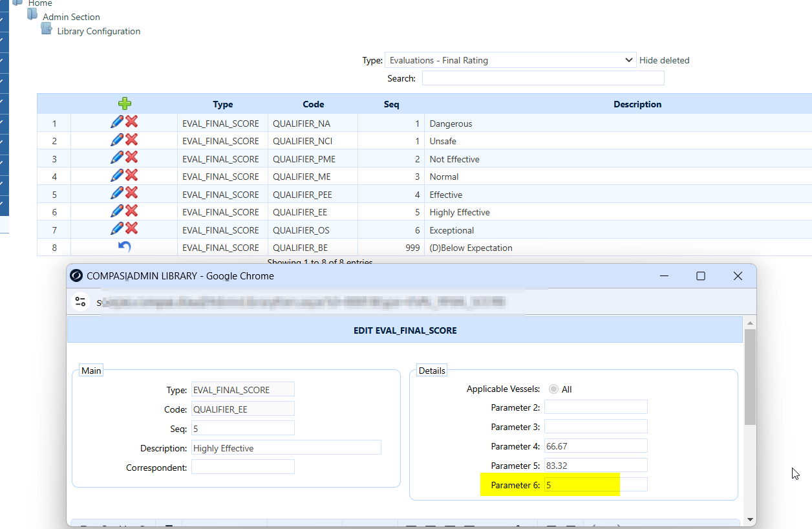Open the Type dropdown for Evaluations
Viewport: 812px width, 529px height.
click(510, 60)
